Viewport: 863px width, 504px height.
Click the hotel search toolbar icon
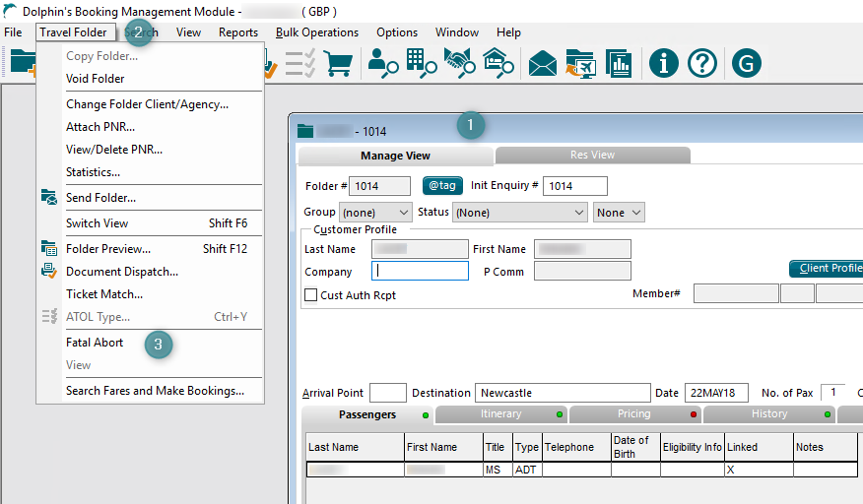coord(498,63)
